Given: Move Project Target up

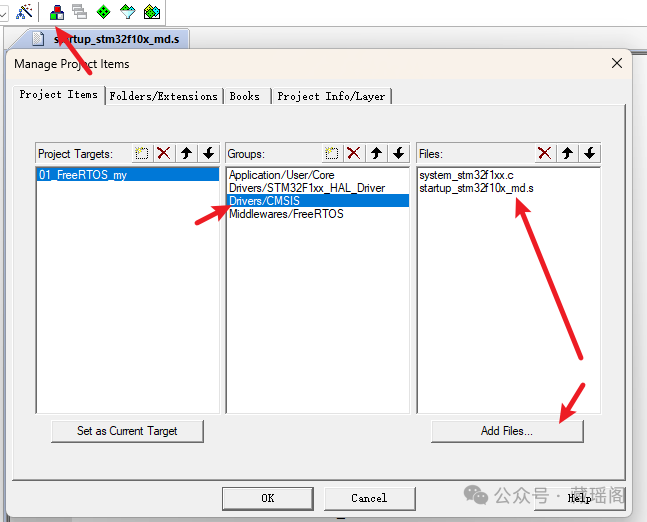Looking at the screenshot, I should click(187, 154).
